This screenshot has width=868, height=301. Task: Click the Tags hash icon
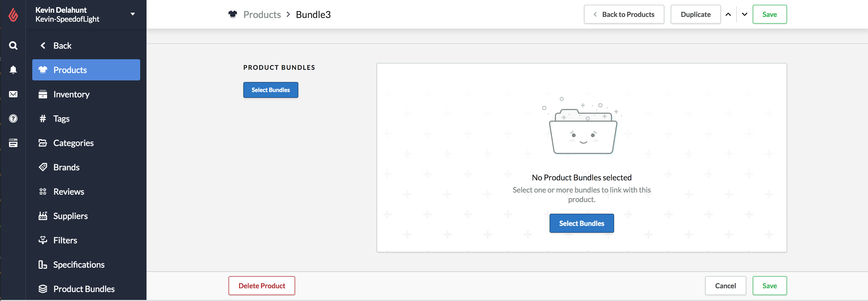tap(43, 119)
